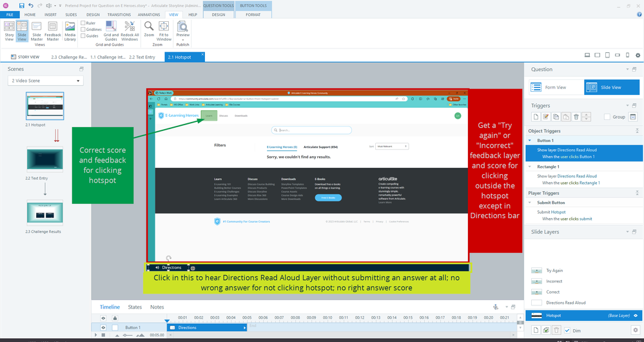Add a new slide layer
The width and height of the screenshot is (644, 342).
536,330
